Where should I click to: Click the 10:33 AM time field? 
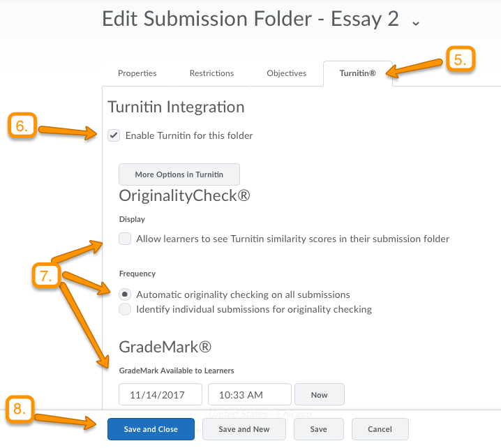click(x=249, y=395)
